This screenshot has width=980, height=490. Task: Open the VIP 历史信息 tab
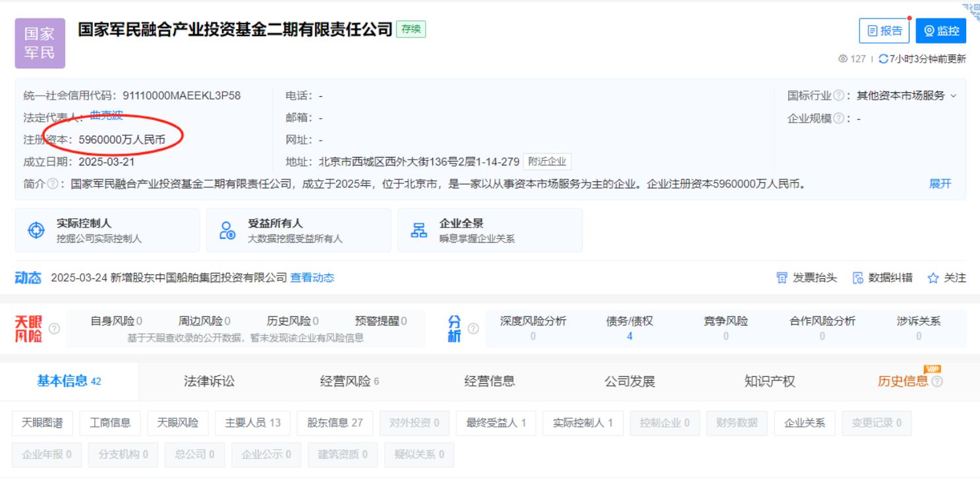tap(903, 381)
